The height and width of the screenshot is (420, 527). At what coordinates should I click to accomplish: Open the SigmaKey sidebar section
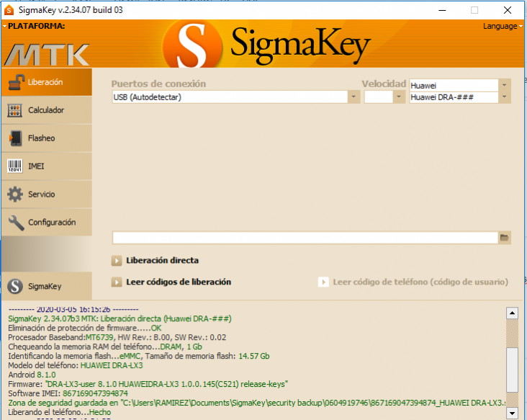click(x=47, y=286)
